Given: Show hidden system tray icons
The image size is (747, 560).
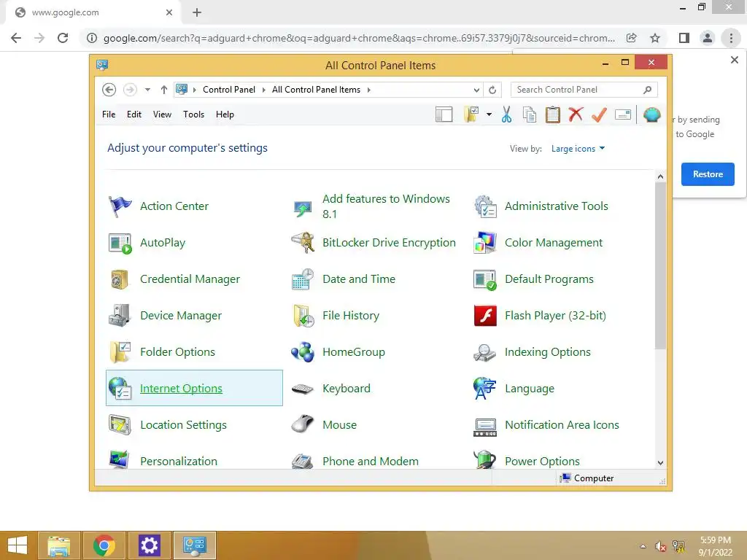Looking at the screenshot, I should click(643, 546).
